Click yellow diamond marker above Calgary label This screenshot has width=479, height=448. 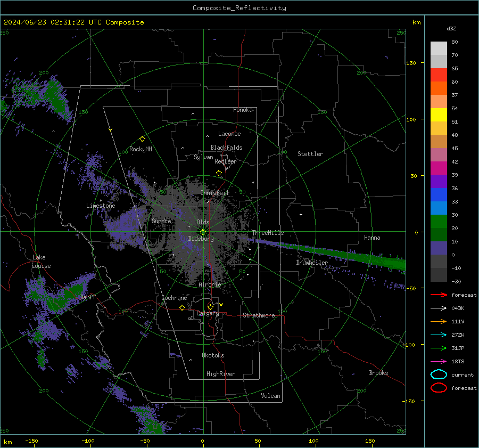click(210, 307)
